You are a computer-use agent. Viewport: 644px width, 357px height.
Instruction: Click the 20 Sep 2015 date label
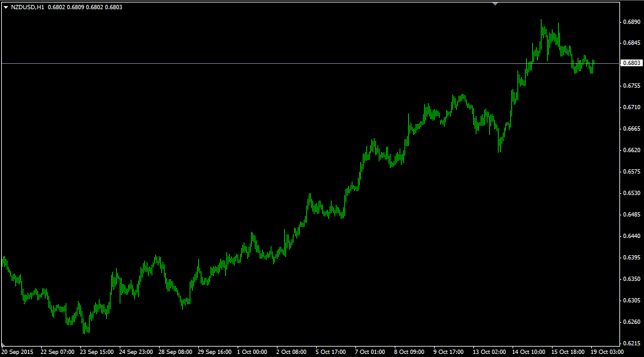[x=17, y=352]
